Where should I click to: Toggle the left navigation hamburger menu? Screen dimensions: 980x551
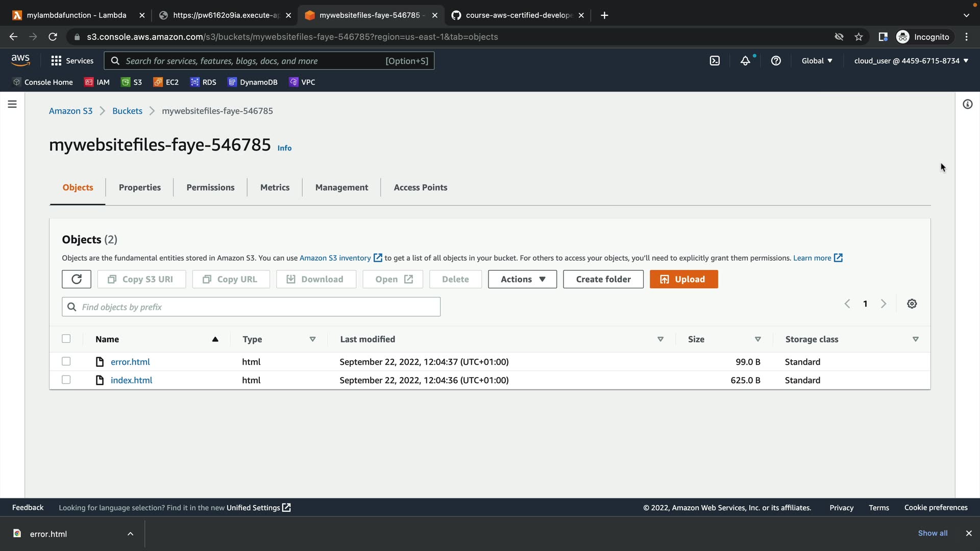coord(12,104)
